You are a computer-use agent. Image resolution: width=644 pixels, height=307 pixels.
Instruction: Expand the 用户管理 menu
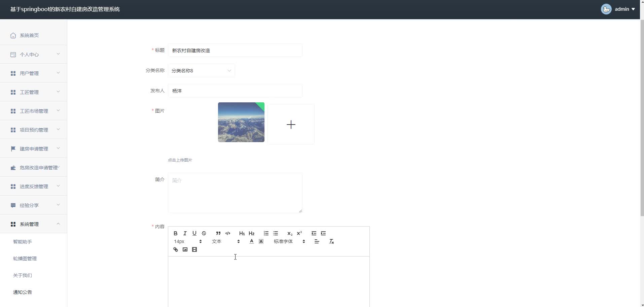tap(34, 73)
